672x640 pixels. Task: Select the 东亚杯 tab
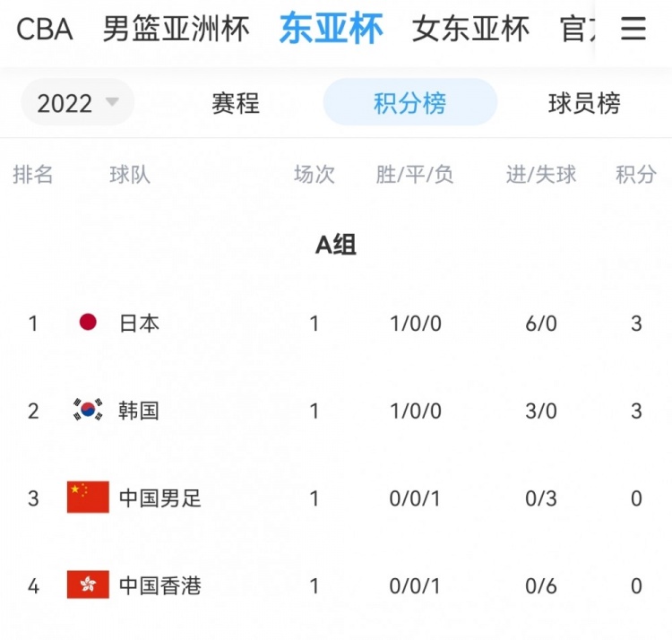tap(331, 29)
